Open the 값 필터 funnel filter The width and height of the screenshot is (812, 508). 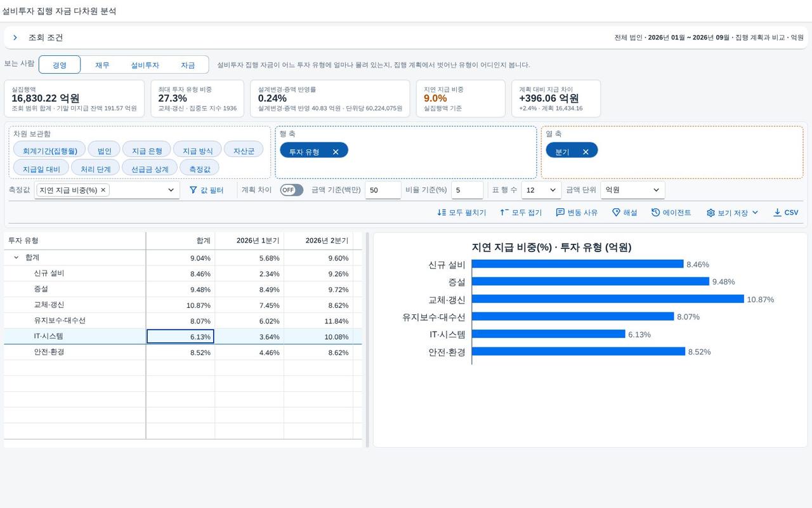206,190
